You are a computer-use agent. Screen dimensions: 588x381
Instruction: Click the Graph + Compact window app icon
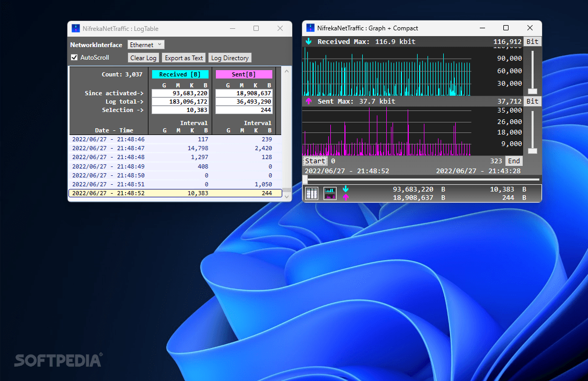(x=310, y=28)
